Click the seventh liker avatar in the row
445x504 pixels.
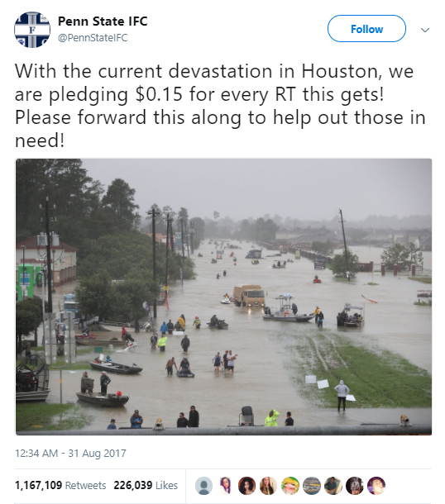(x=333, y=485)
